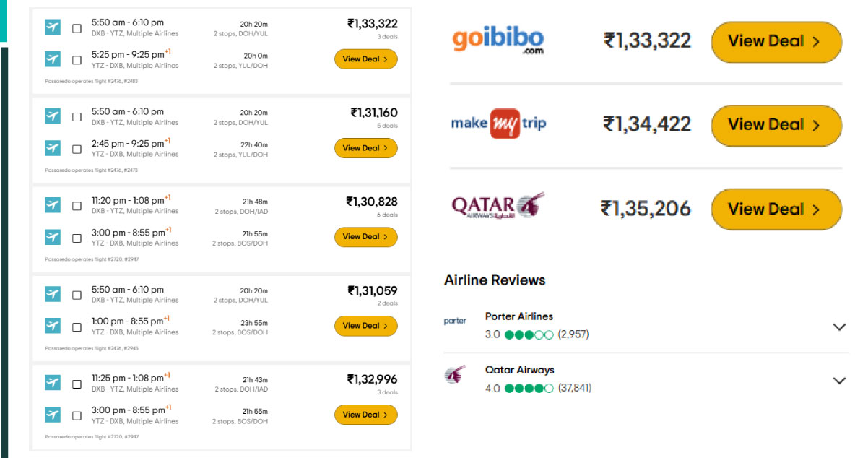This screenshot has width=868, height=458.
Task: Check the 11:20 am DXB-YTZ flight checkbox
Action: pos(76,205)
